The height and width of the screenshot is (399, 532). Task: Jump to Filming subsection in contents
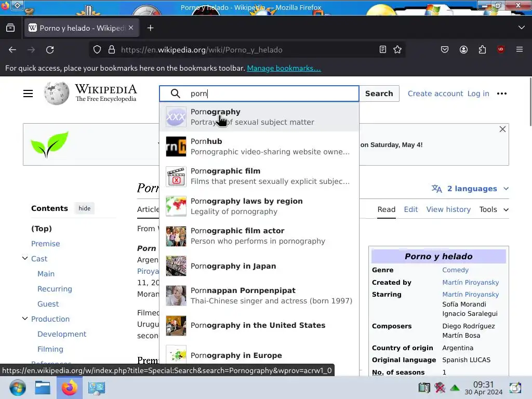tap(50, 349)
